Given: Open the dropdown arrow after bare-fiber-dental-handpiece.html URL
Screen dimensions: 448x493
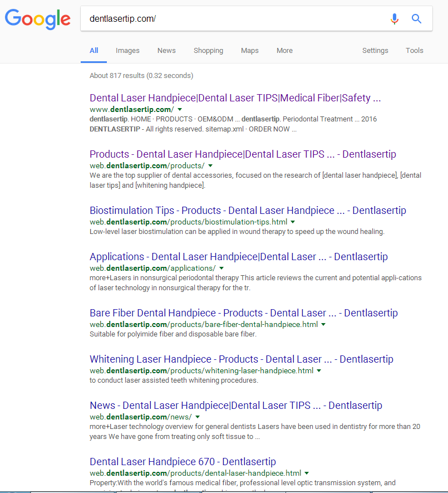Looking at the screenshot, I should (323, 324).
